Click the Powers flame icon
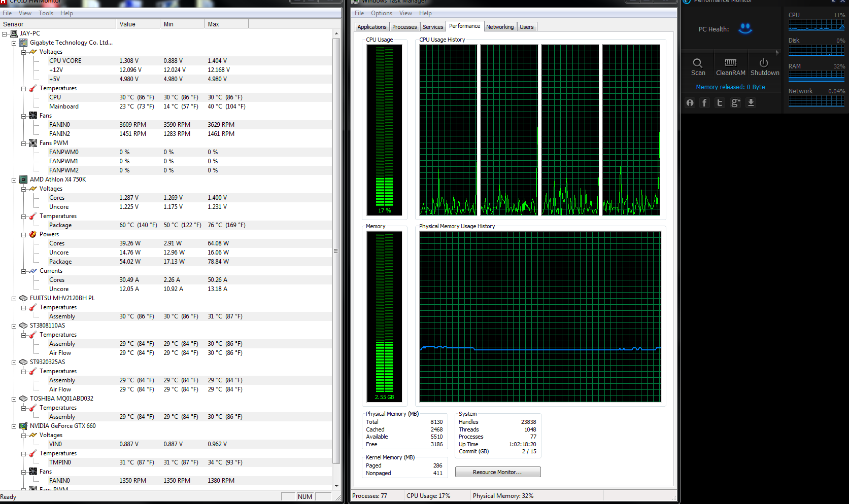This screenshot has width=849, height=504. click(33, 234)
